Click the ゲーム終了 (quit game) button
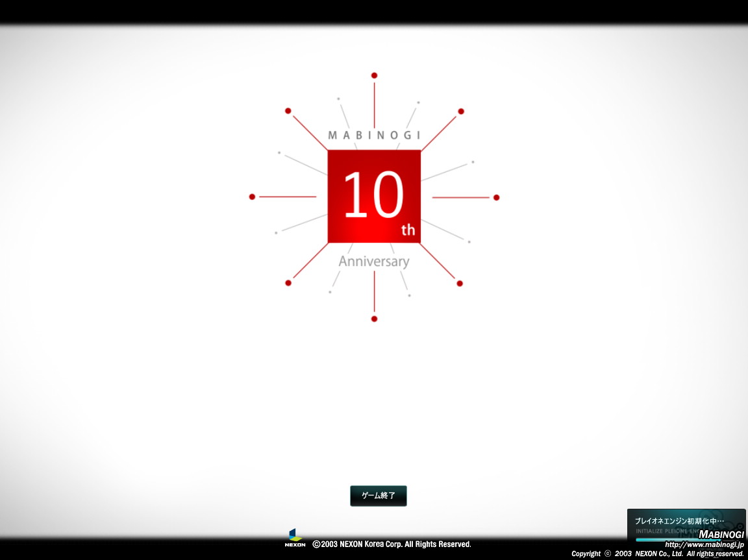The image size is (748, 560). click(379, 496)
